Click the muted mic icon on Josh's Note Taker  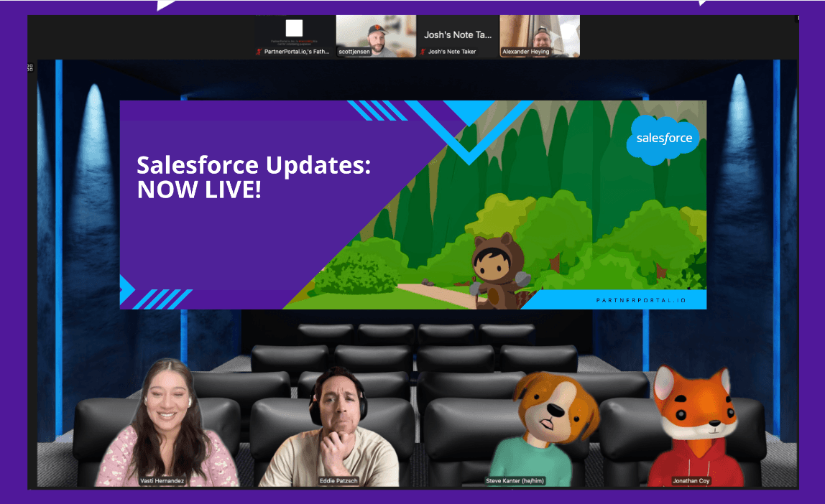click(x=423, y=52)
